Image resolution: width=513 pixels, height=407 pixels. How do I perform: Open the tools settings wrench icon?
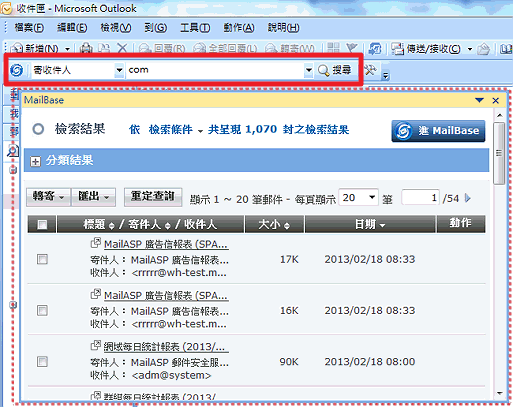tap(370, 70)
